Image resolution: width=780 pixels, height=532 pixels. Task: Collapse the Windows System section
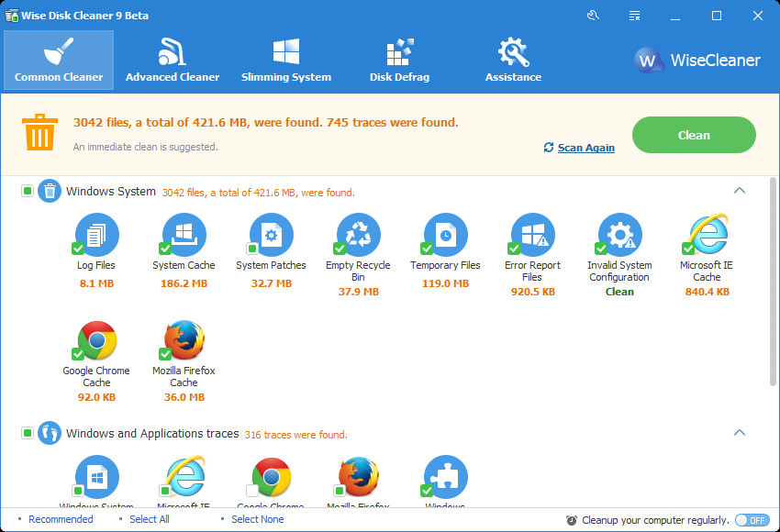click(740, 191)
